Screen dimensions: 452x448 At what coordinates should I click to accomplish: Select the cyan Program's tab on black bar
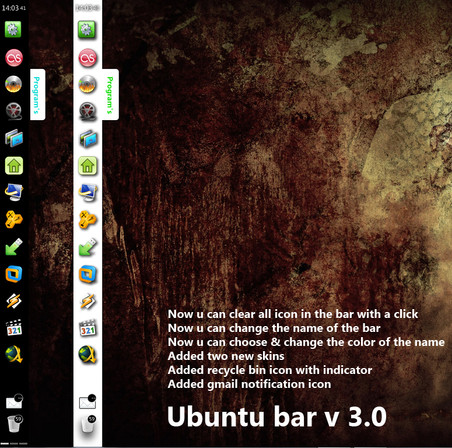tap(37, 95)
